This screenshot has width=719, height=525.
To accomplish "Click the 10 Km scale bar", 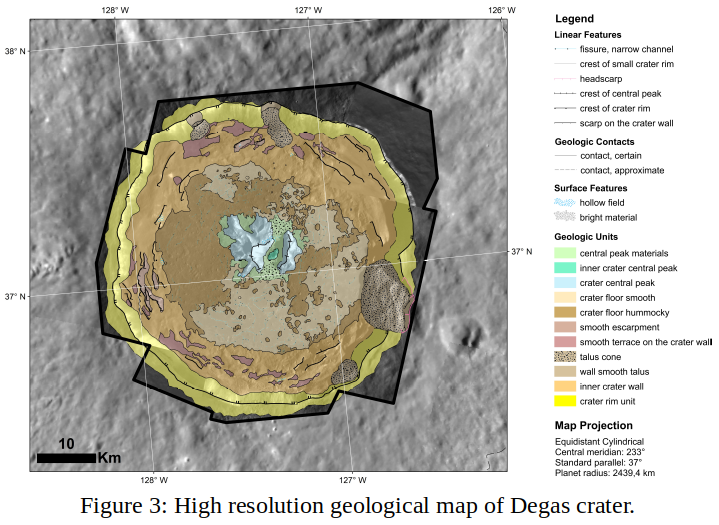I will tap(66, 458).
